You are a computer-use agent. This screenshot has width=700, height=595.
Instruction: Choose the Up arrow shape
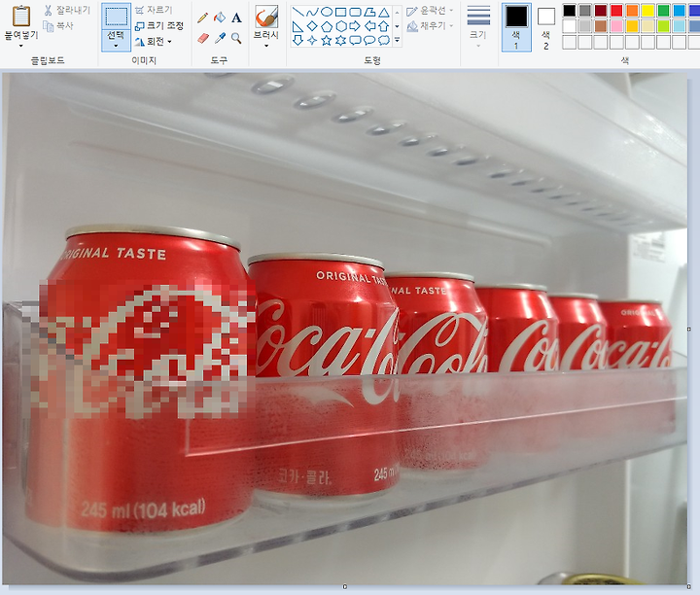click(x=384, y=26)
